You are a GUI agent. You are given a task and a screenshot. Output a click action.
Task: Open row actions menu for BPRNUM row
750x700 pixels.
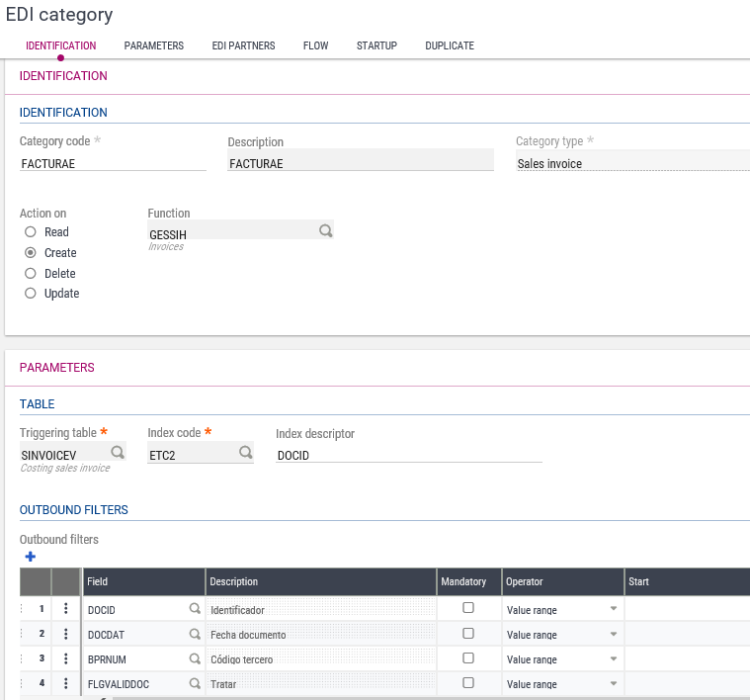tap(65, 658)
